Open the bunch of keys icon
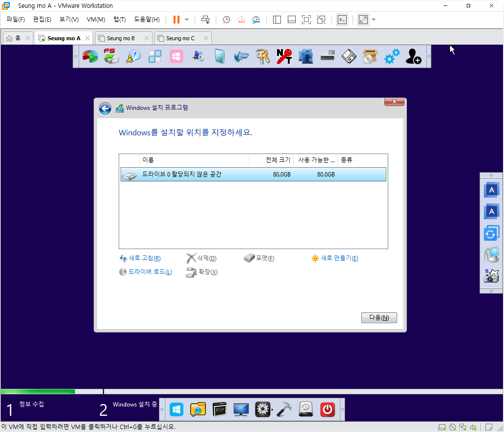 [x=263, y=56]
